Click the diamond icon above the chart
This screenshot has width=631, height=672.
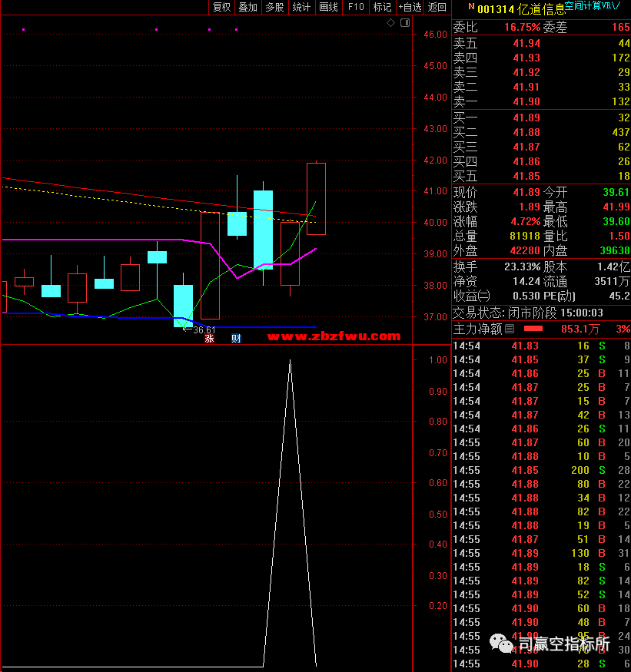[390, 23]
